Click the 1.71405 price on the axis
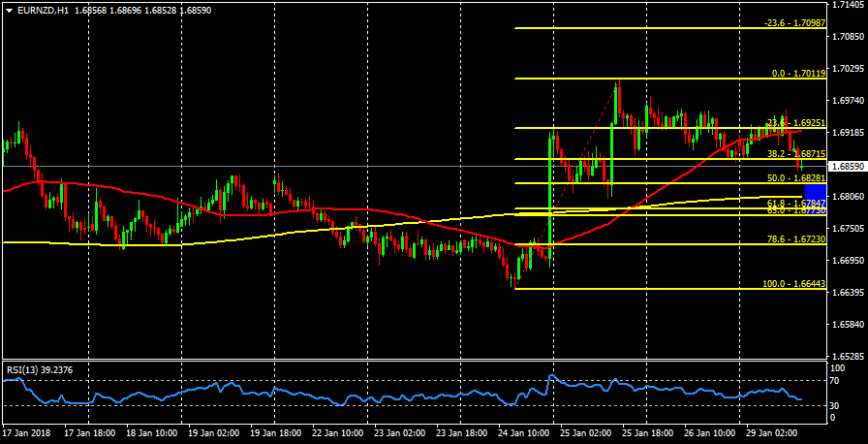The height and width of the screenshot is (444, 868). [848, 6]
